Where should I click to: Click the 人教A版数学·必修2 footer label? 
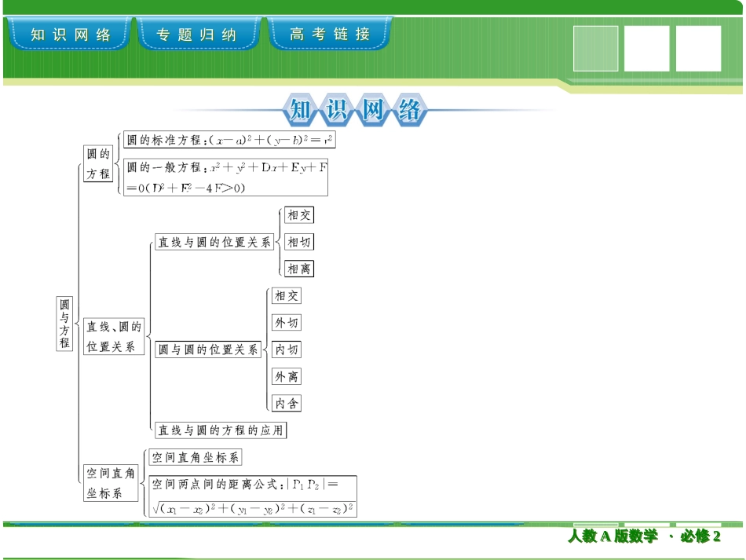pyautogui.click(x=644, y=536)
